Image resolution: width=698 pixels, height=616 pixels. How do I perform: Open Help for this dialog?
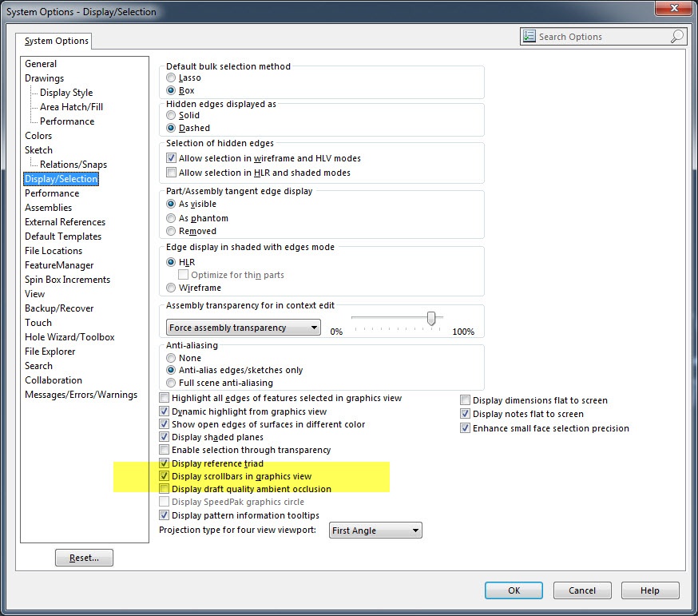pos(650,590)
